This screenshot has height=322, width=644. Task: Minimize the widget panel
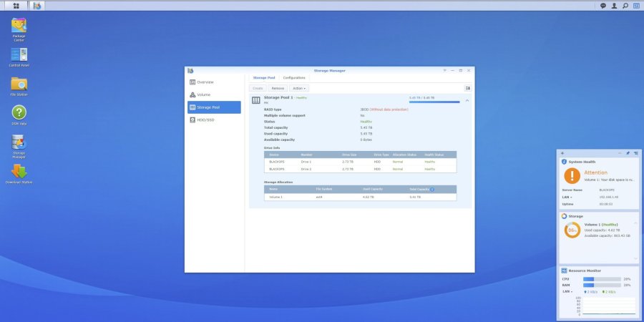click(x=620, y=153)
